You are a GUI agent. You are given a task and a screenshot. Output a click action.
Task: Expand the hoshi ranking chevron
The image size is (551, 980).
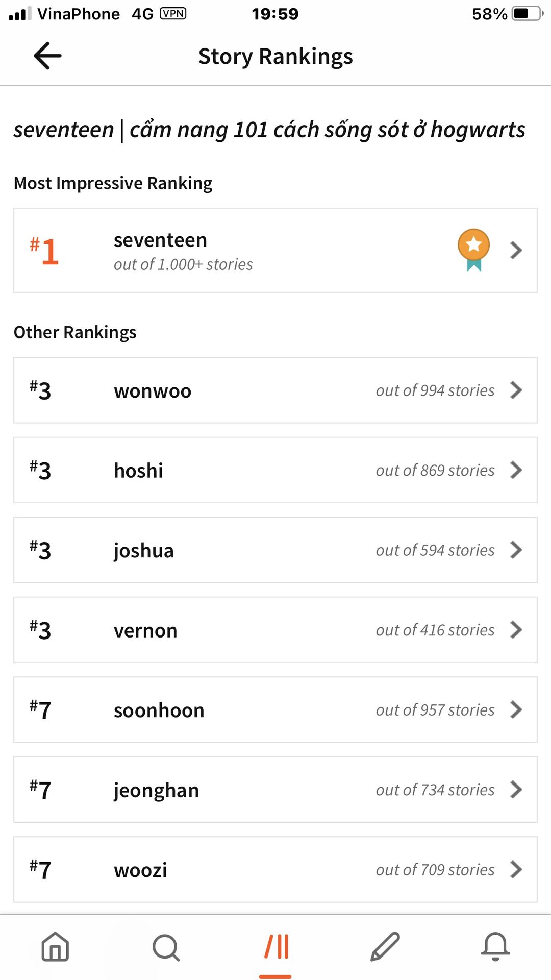(516, 470)
